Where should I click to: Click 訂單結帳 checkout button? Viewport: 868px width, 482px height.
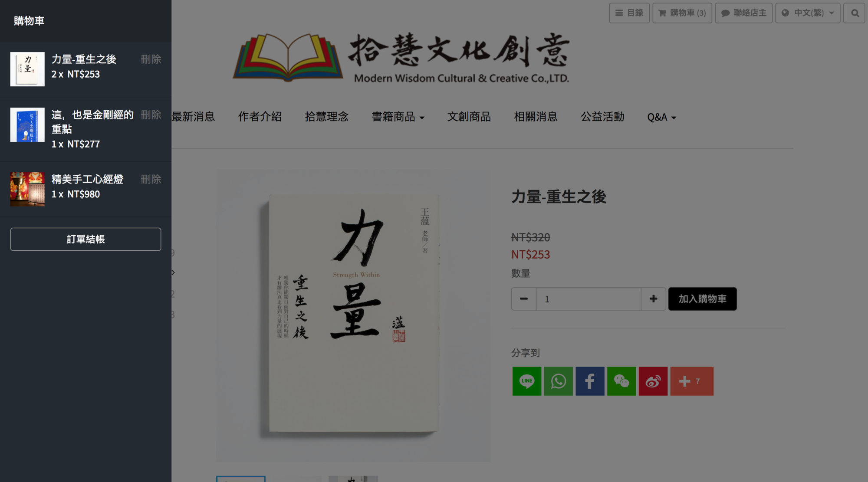(86, 239)
